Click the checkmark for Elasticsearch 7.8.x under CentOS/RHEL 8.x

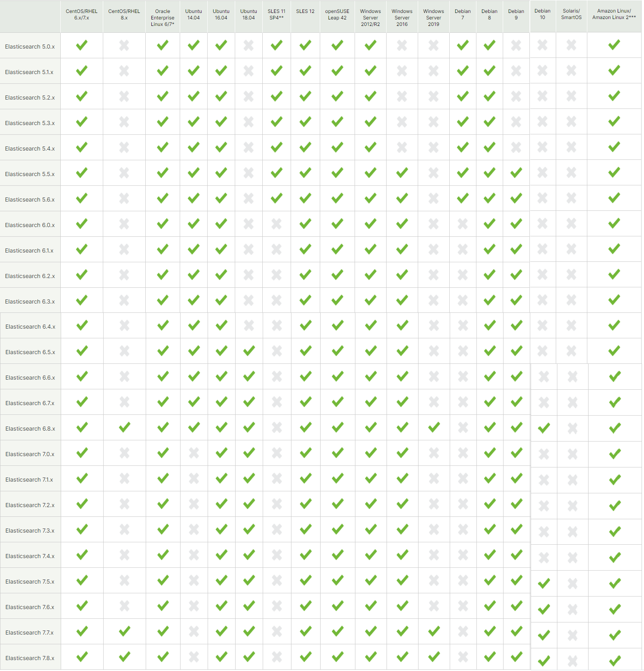click(x=125, y=656)
